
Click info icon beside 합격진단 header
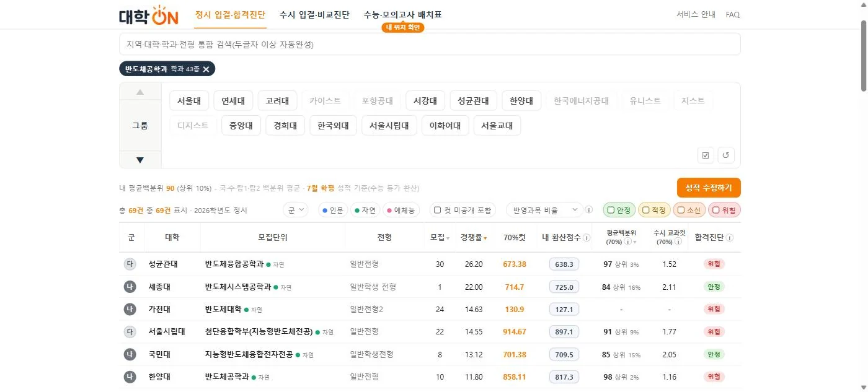click(x=730, y=238)
